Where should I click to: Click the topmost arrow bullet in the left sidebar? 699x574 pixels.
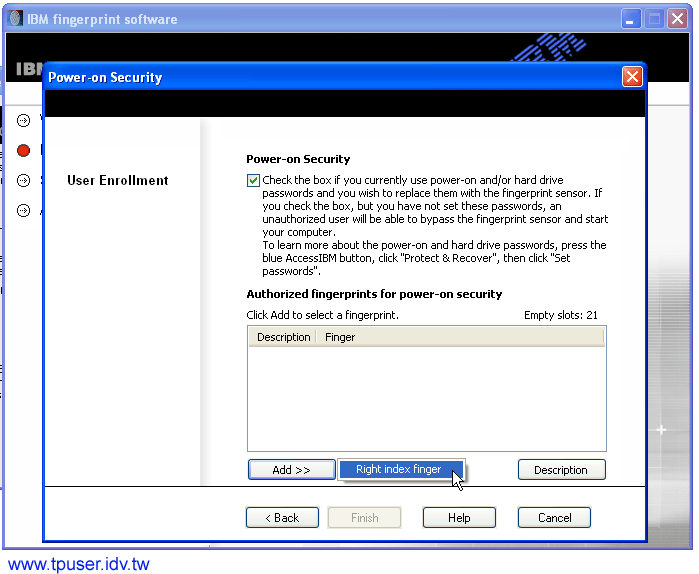click(23, 120)
